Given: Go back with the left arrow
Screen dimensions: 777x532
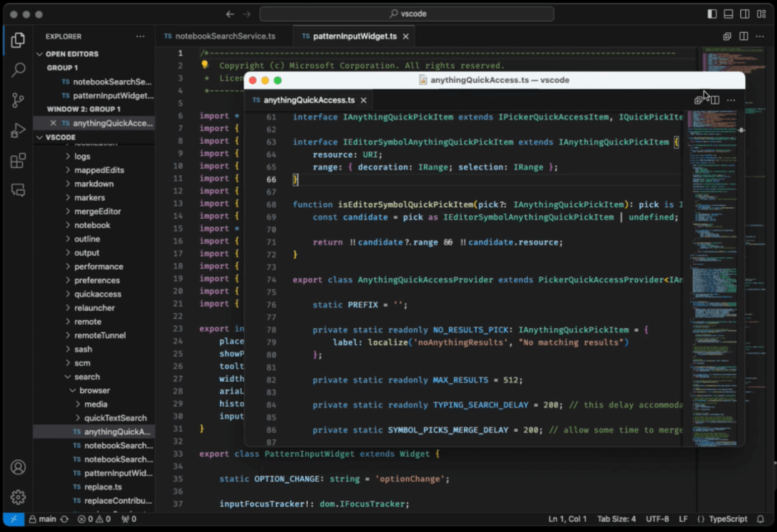Looking at the screenshot, I should click(230, 14).
